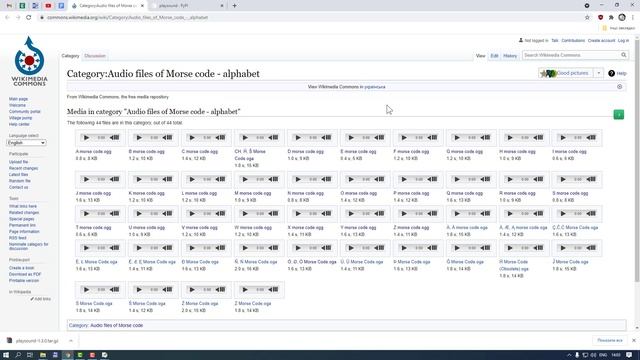640x360 pixels.
Task: Play the Ñ, Ń Morse Code.oga audio
Action: click(x=245, y=248)
